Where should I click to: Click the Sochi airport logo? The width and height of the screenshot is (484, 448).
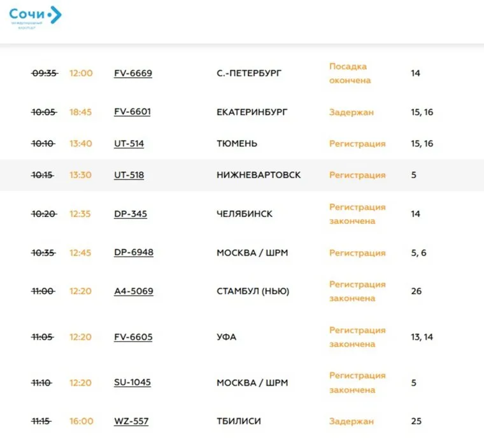36,17
